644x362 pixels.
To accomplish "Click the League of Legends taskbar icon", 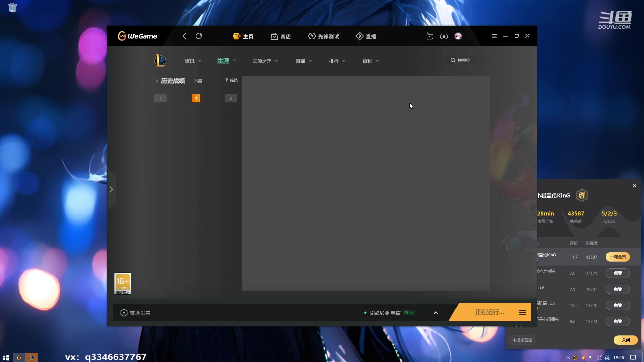I will [32, 358].
